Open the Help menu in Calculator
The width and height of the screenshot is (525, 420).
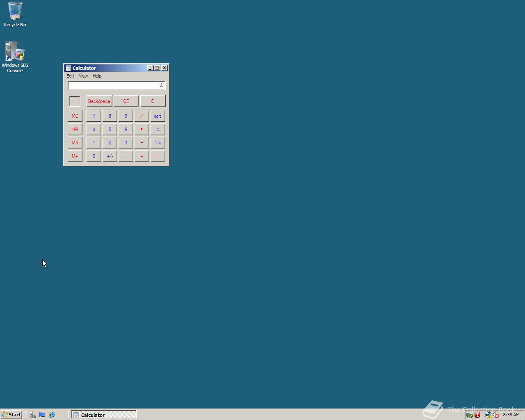coord(97,76)
